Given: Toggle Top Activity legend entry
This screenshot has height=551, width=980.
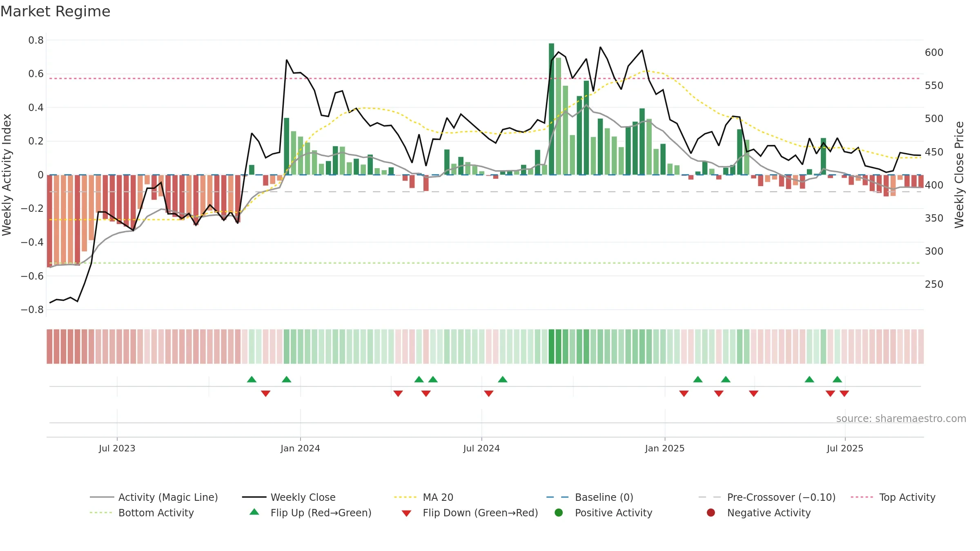Looking at the screenshot, I should point(893,497).
